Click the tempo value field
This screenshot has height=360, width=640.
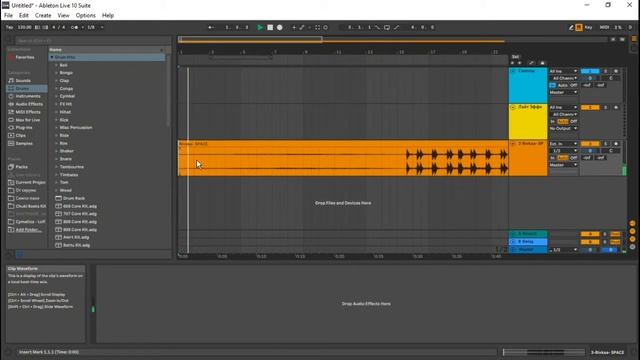coord(24,27)
